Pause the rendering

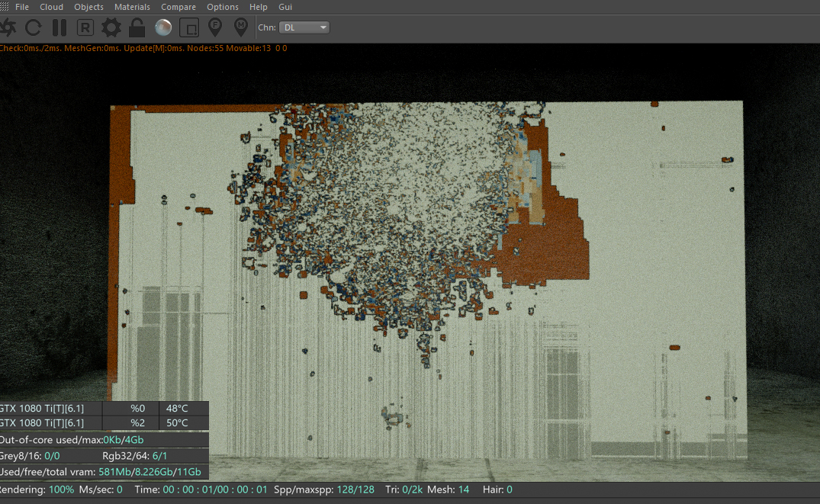[59, 27]
